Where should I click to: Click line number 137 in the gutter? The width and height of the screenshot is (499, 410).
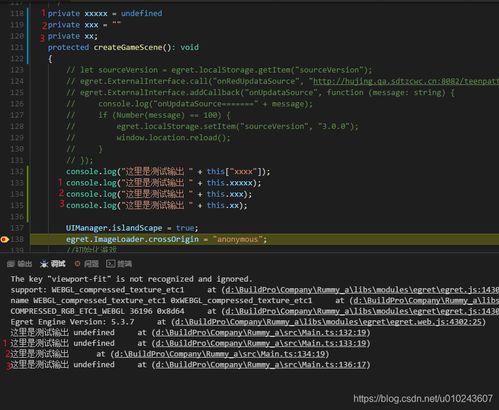point(17,228)
